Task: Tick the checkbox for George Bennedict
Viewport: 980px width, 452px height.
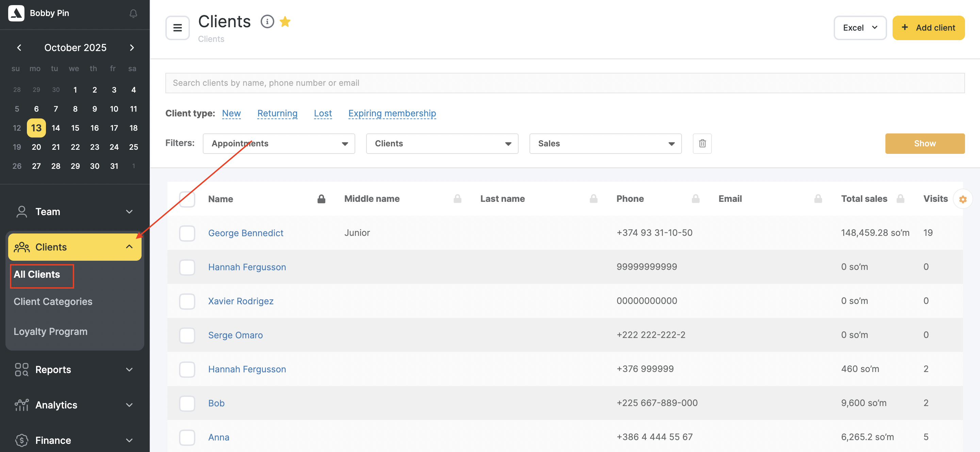Action: pos(187,233)
